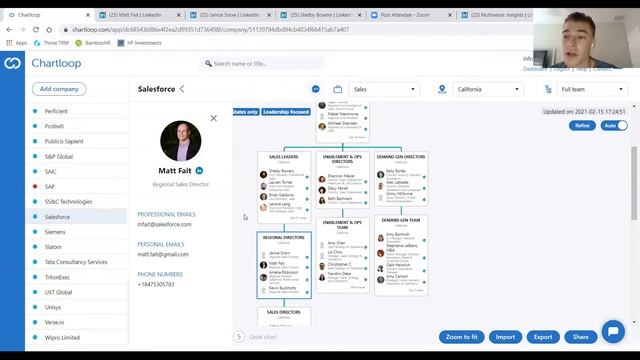The width and height of the screenshot is (640, 360).
Task: Switch to Janice Snow LinkedIn tab
Action: pos(230,15)
